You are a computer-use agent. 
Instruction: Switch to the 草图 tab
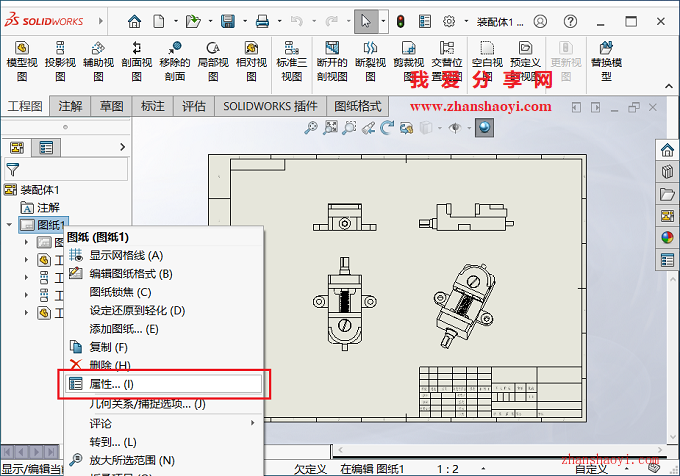coord(111,106)
